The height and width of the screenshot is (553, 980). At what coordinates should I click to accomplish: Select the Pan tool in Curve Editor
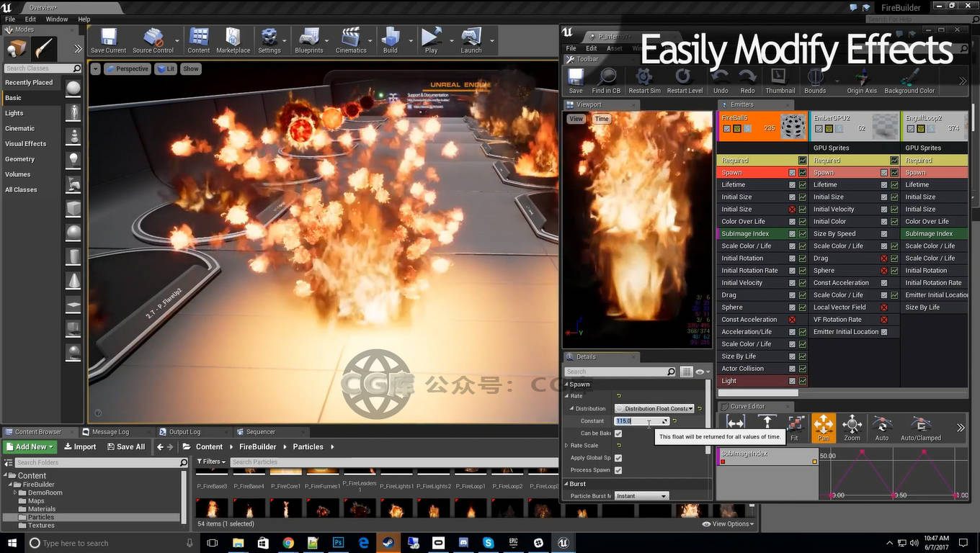coord(823,427)
